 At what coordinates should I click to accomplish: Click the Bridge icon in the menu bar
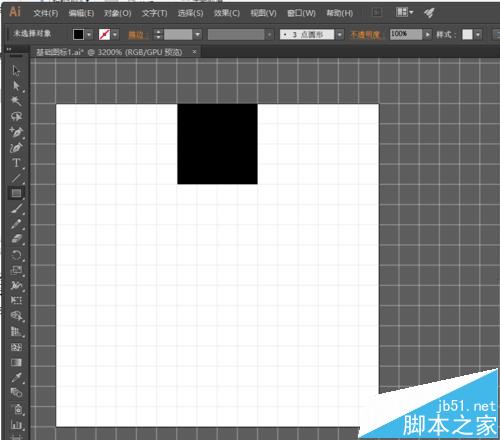[377, 13]
